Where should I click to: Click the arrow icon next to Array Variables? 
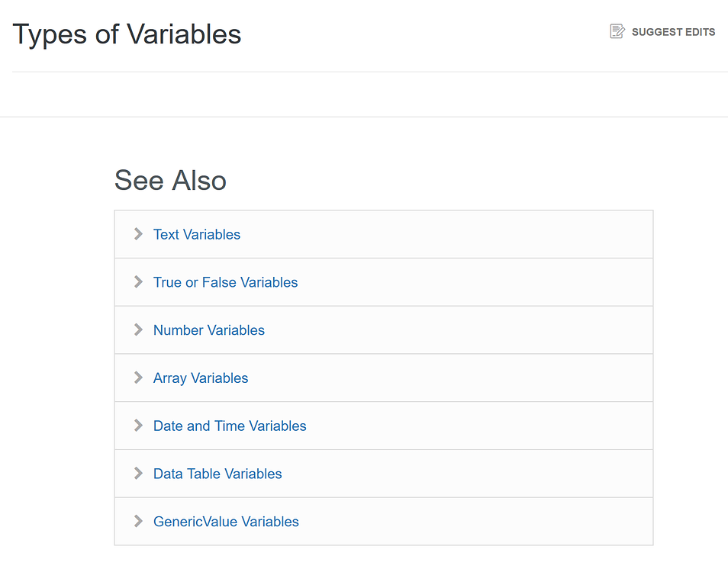pos(138,378)
